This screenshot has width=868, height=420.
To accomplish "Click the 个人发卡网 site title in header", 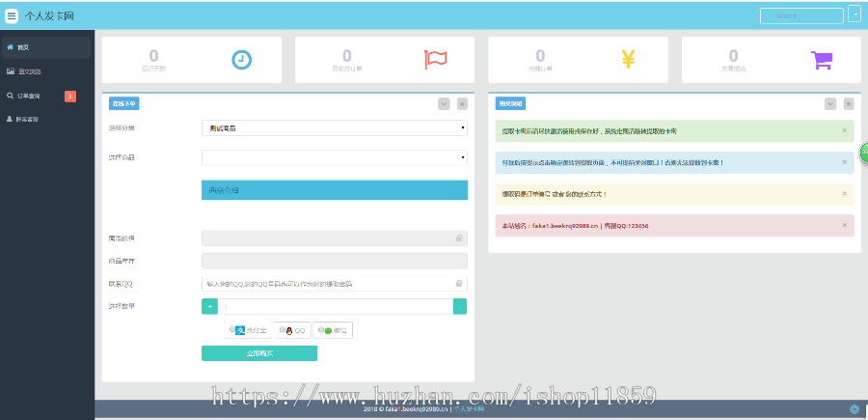I will point(49,16).
